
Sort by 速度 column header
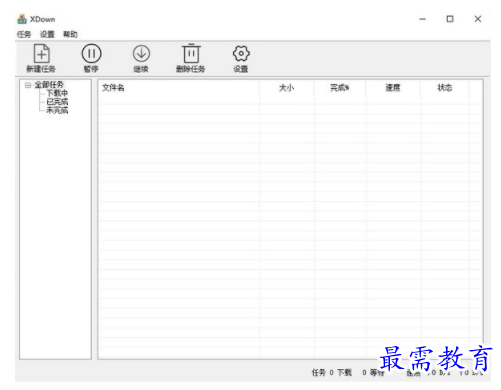tap(393, 88)
